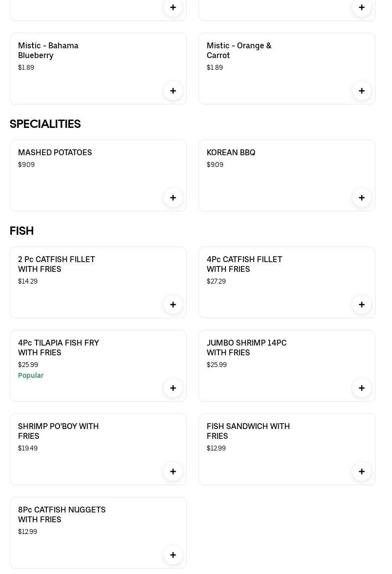This screenshot has height=574, width=392.
Task: Open the MASHED POTATOES item title
Action: [55, 152]
